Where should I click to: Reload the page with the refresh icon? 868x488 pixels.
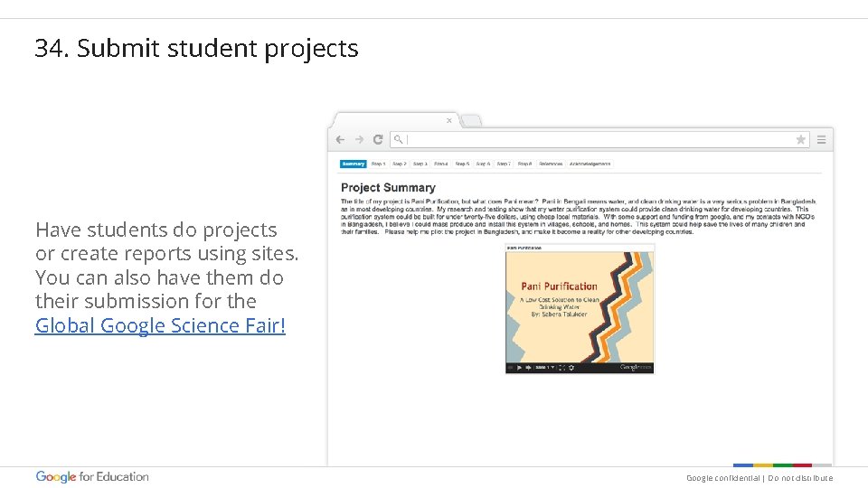[378, 139]
